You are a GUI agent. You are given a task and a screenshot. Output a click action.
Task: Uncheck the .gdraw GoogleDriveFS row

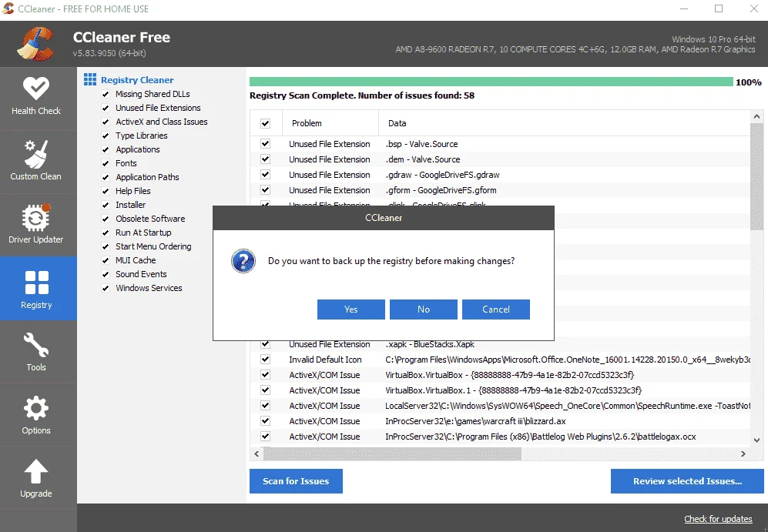coord(266,175)
